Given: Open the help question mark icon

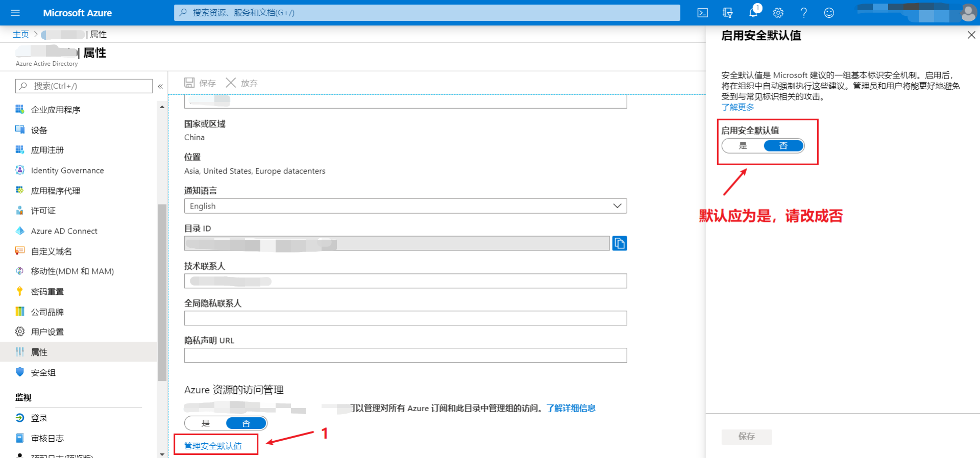Looking at the screenshot, I should [x=804, y=13].
